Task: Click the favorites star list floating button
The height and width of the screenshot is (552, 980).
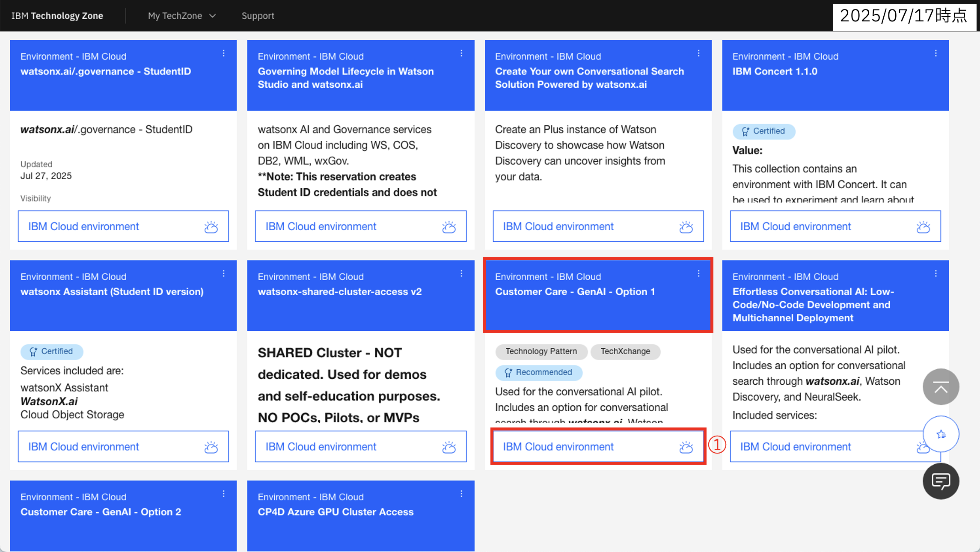Action: (x=941, y=434)
